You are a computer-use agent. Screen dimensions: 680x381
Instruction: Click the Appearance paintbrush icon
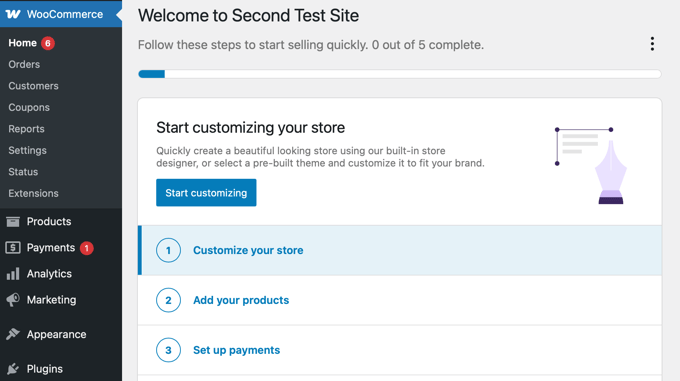13,334
